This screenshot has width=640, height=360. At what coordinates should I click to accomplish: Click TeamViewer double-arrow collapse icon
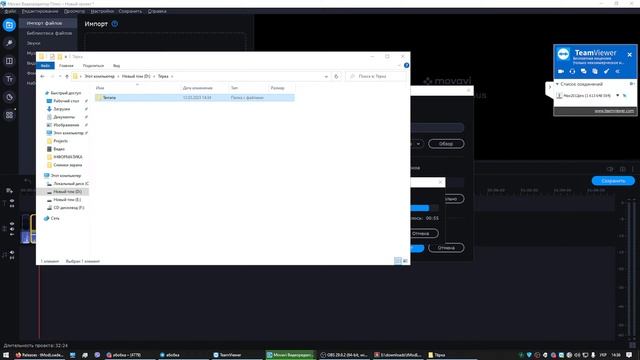[x=618, y=71]
